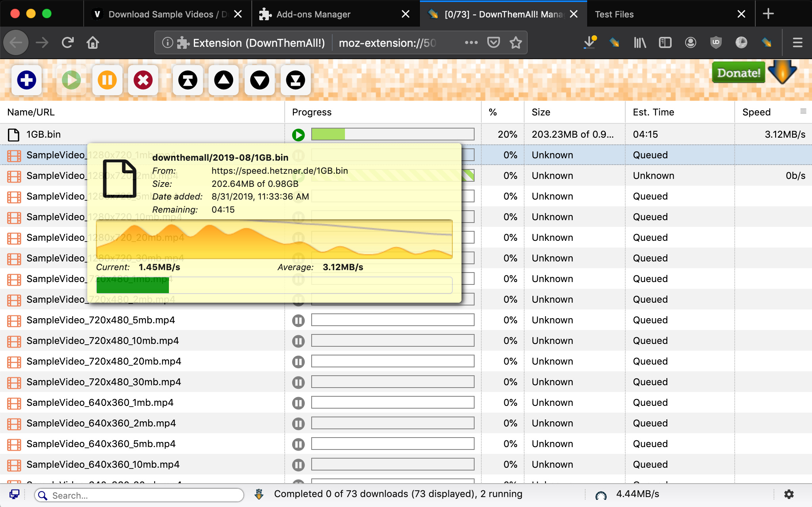
Task: Select SampleVideo_720x480_5mb.mp4 row
Action: [x=406, y=320]
